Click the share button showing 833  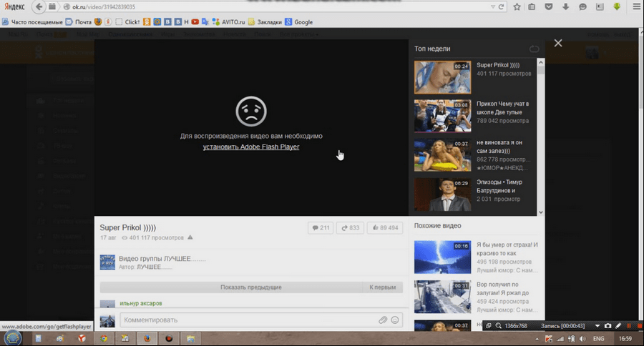(x=350, y=228)
